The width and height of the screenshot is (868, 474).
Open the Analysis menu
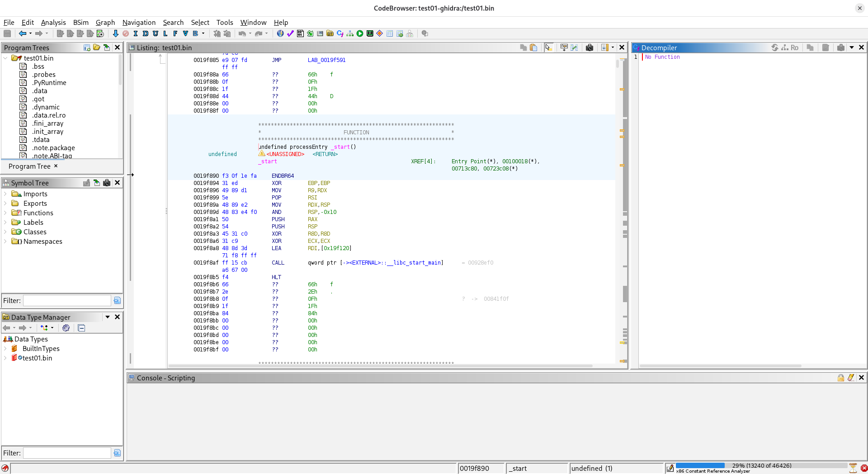coord(53,23)
